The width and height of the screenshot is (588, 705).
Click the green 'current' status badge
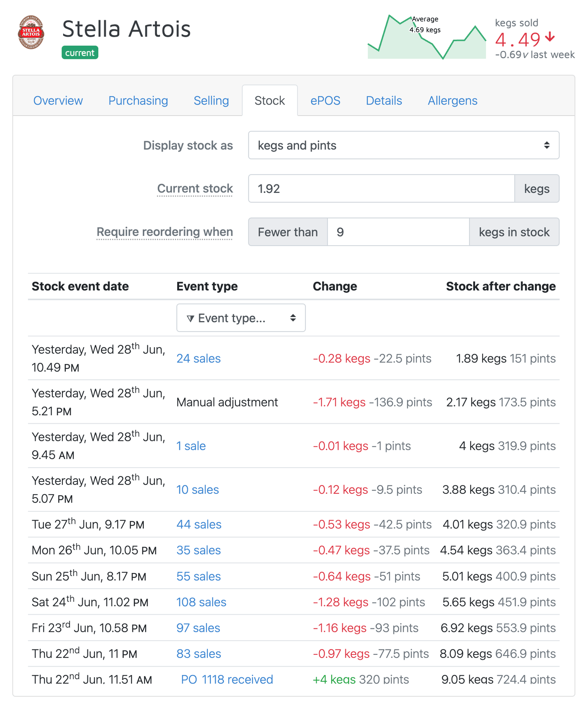[x=80, y=53]
